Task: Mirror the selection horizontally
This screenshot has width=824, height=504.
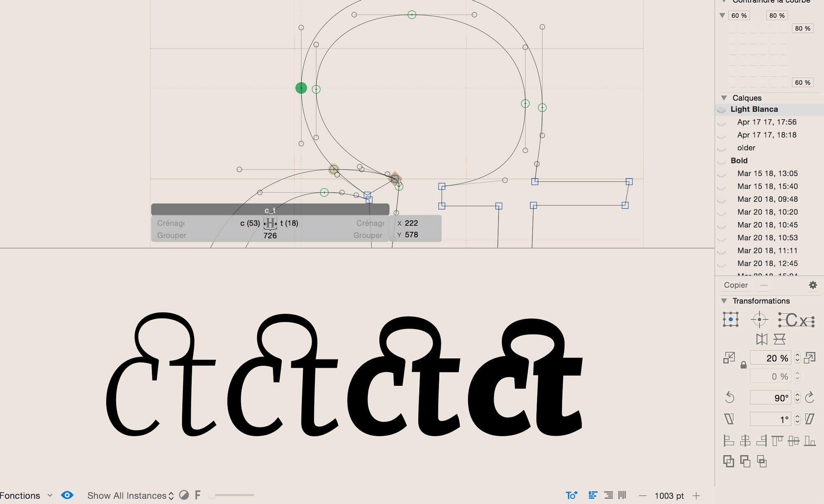Action: click(762, 340)
